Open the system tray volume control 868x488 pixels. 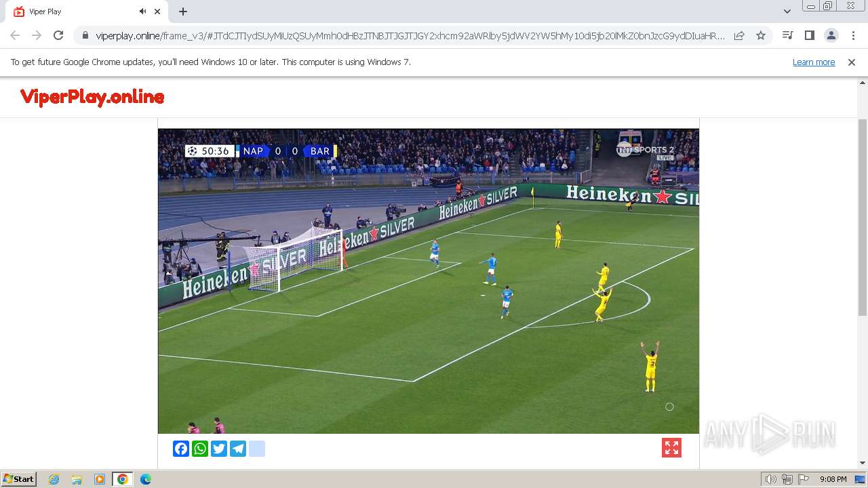[770, 479]
